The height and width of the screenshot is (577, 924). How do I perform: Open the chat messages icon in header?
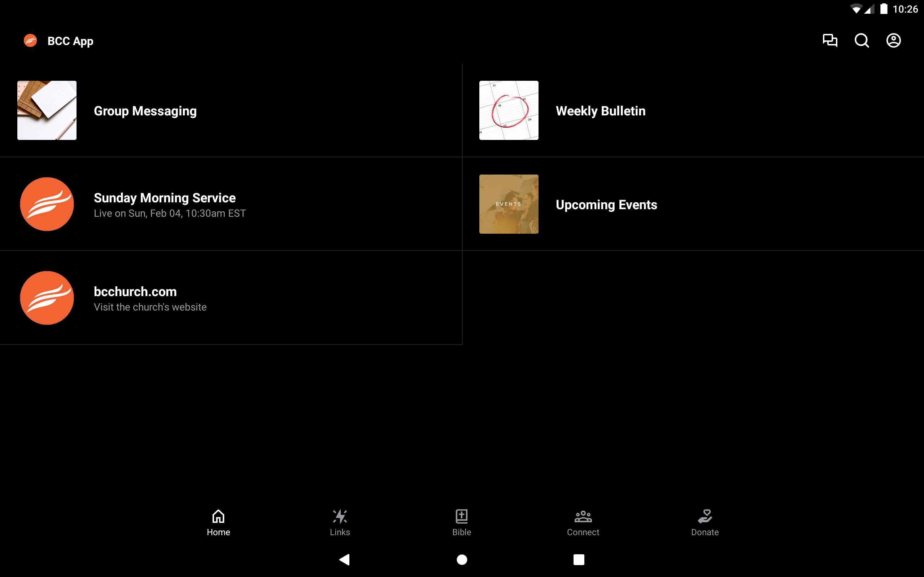coord(830,40)
